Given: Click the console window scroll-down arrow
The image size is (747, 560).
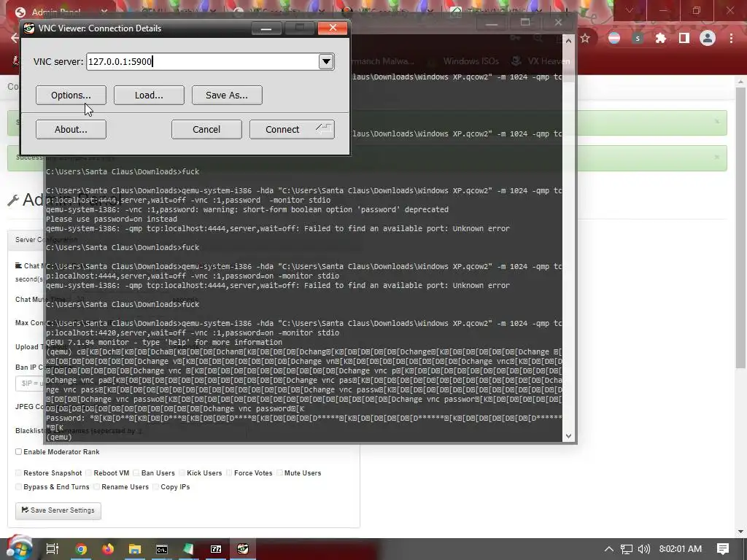Looking at the screenshot, I should coord(568,436).
